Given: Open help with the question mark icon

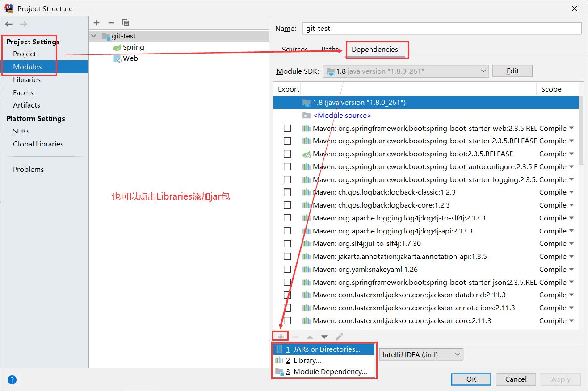Looking at the screenshot, I should 12,380.
